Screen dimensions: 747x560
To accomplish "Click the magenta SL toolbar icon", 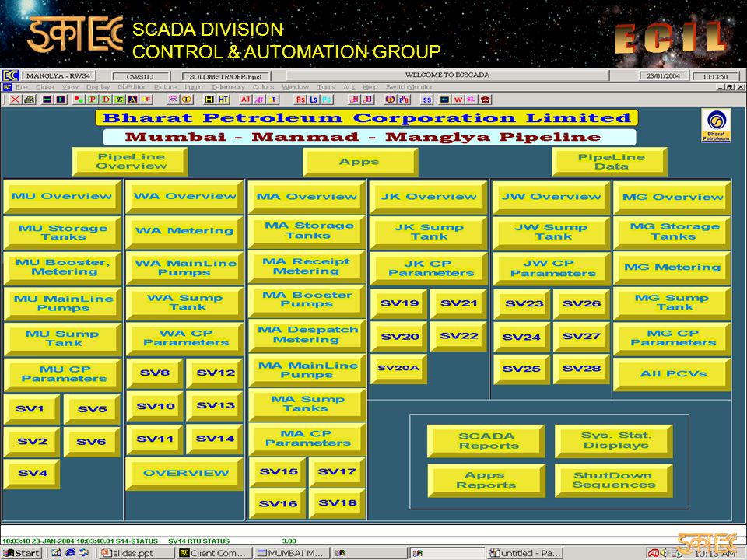I will click(472, 100).
